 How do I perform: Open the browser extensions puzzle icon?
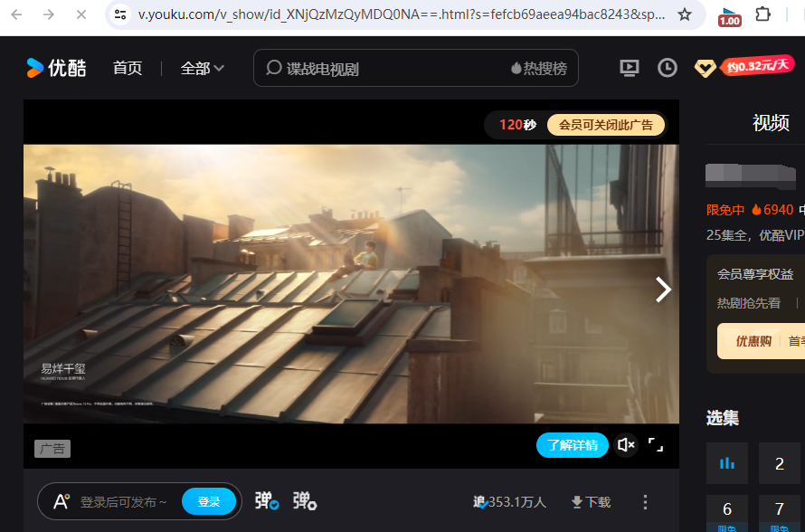coord(763,14)
